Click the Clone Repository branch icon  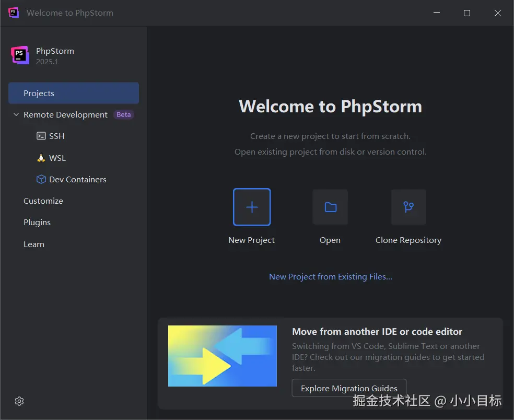408,207
